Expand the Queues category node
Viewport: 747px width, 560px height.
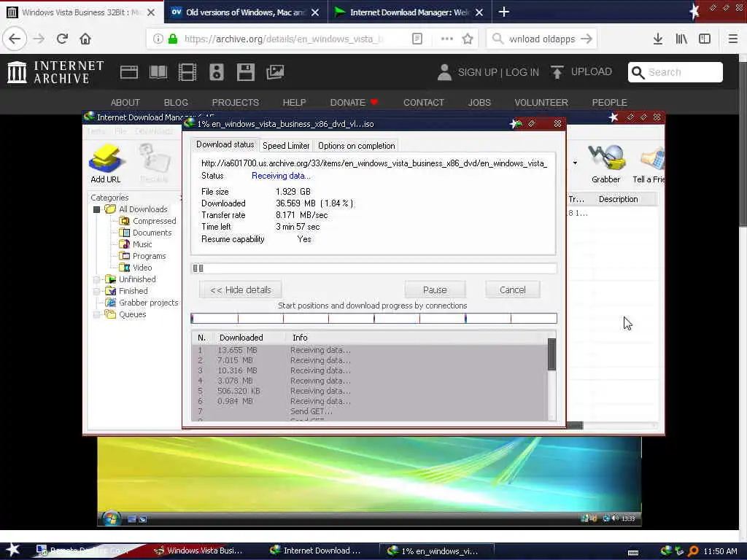click(x=97, y=314)
